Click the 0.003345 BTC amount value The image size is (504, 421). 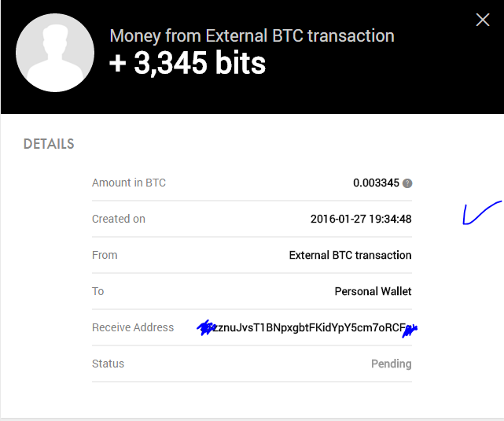coord(376,183)
